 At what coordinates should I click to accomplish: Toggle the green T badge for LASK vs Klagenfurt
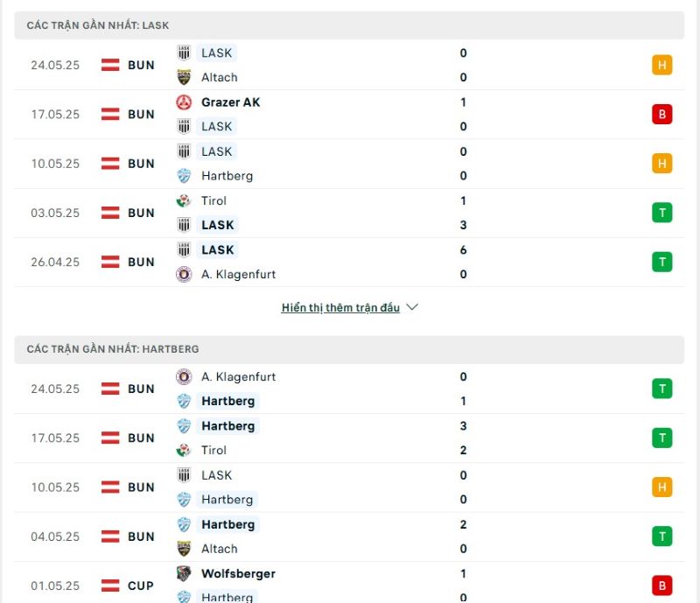click(662, 261)
